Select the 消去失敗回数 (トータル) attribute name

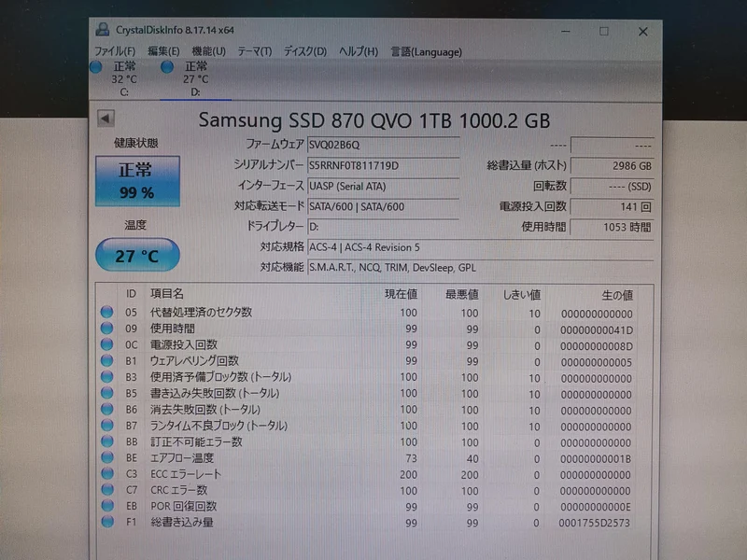(205, 410)
